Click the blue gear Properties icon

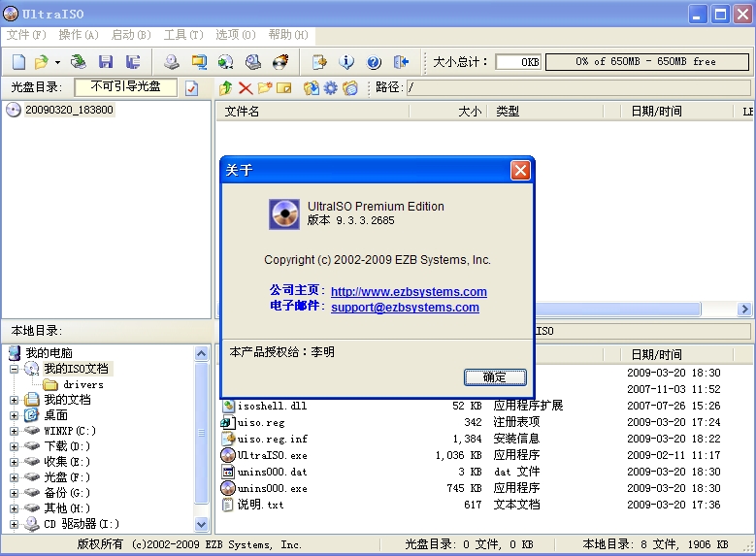tap(330, 87)
